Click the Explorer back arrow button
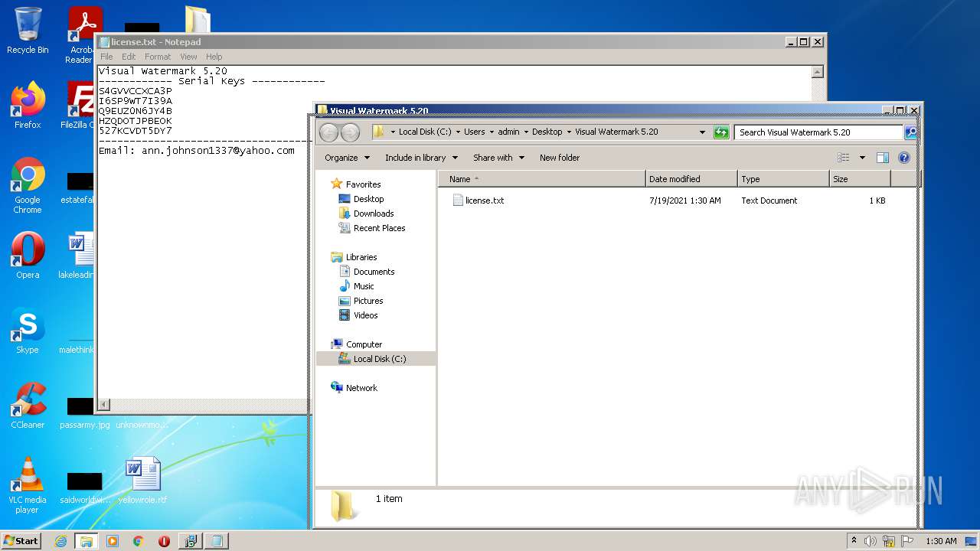The height and width of the screenshot is (551, 980). (x=328, y=132)
